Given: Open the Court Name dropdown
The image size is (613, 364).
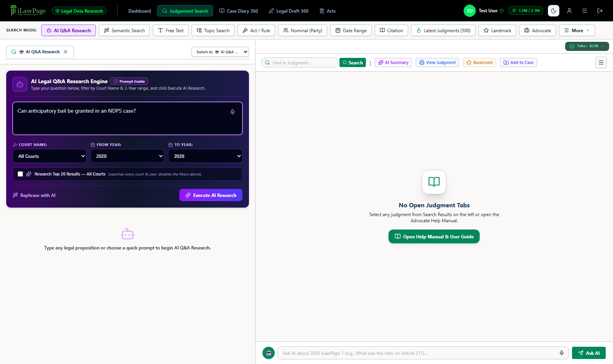Looking at the screenshot, I should (x=49, y=156).
